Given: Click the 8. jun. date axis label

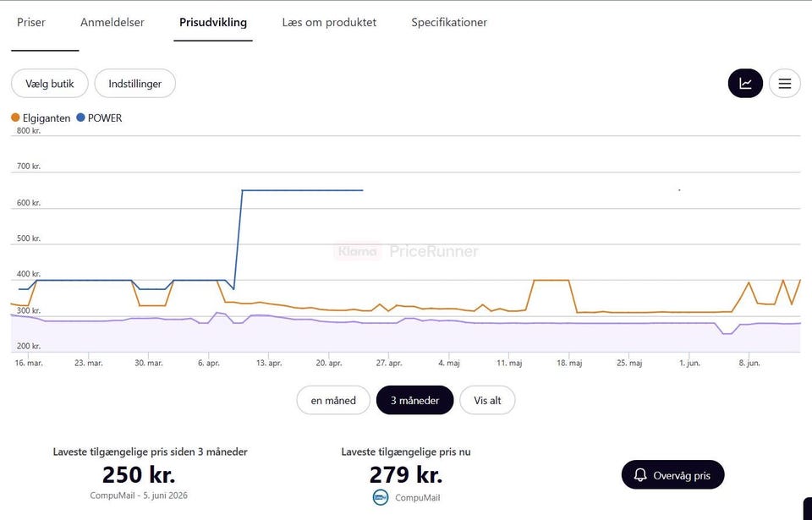Looking at the screenshot, I should tap(749, 363).
